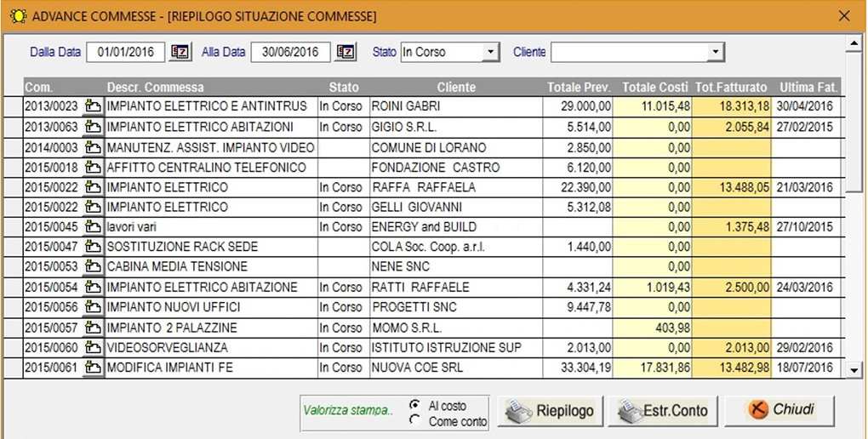Click description SOSTITUZIONE RACK SEDE
Viewport: 868px width, 439px height.
[x=211, y=247]
